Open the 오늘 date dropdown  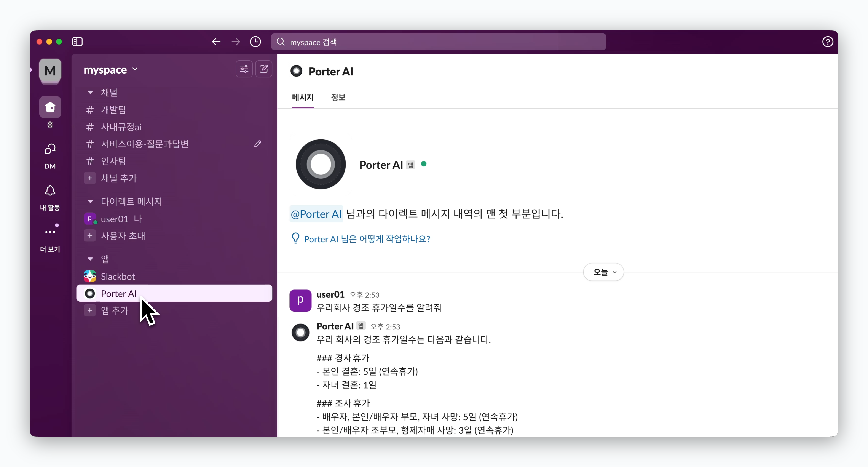[603, 272]
